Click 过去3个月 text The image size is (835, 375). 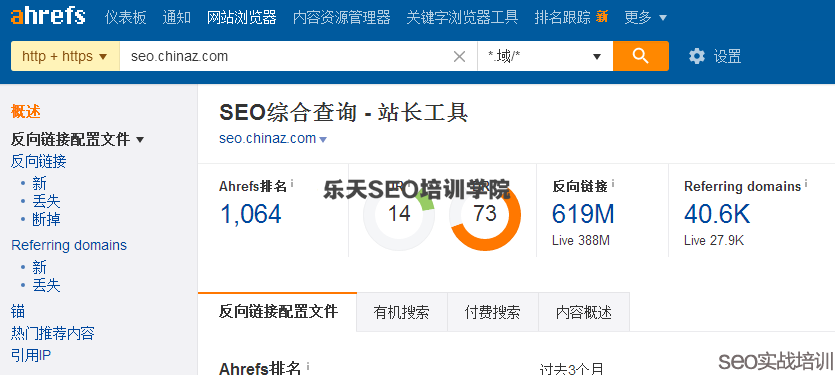pyautogui.click(x=572, y=369)
